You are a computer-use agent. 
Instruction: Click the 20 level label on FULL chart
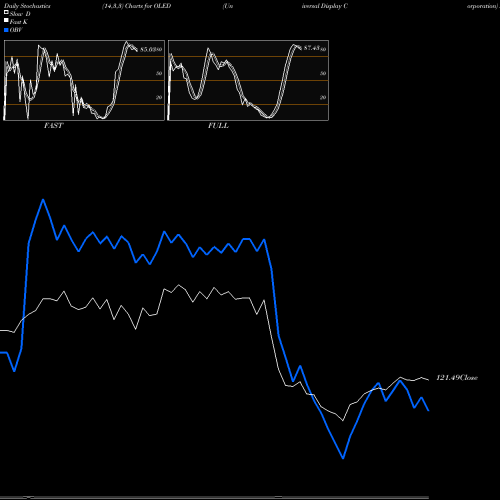323,97
